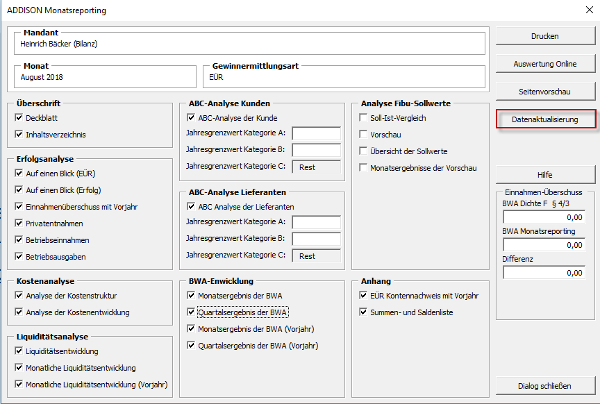Click Dialog schließen
The image size is (600, 404).
coord(545,386)
